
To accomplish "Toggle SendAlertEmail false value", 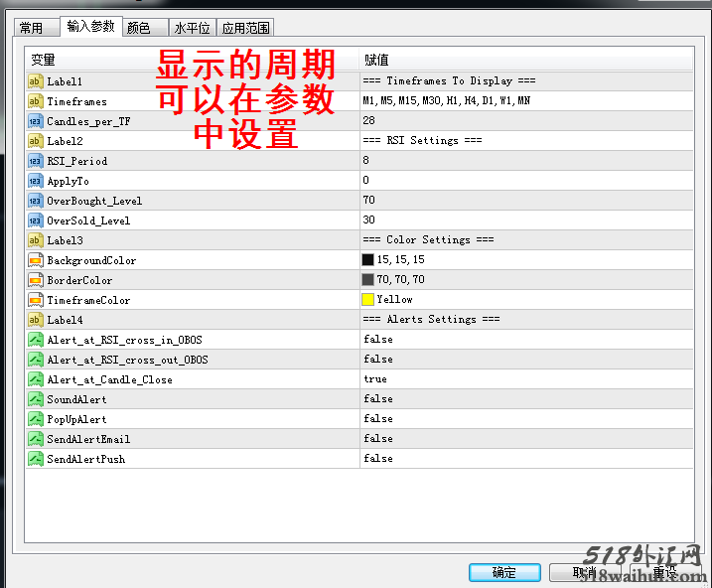I will click(378, 439).
